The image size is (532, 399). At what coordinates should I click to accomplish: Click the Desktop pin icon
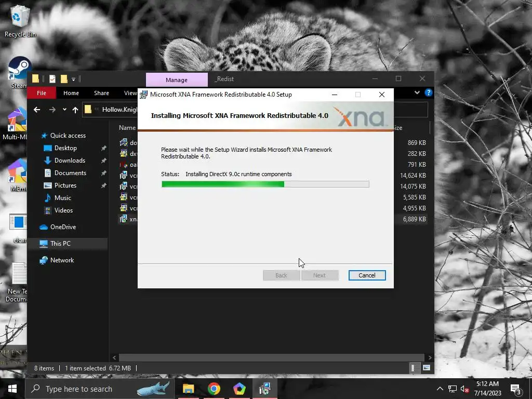[x=104, y=148]
